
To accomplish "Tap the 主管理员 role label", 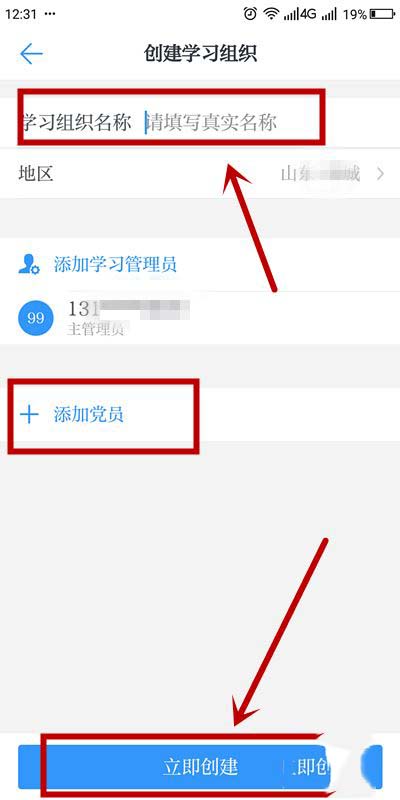I will 95,330.
